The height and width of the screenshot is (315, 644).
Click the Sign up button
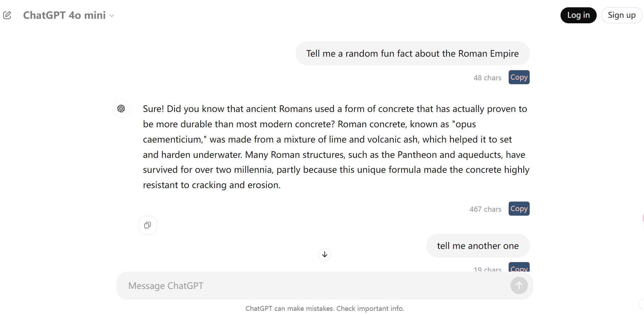[x=621, y=15]
